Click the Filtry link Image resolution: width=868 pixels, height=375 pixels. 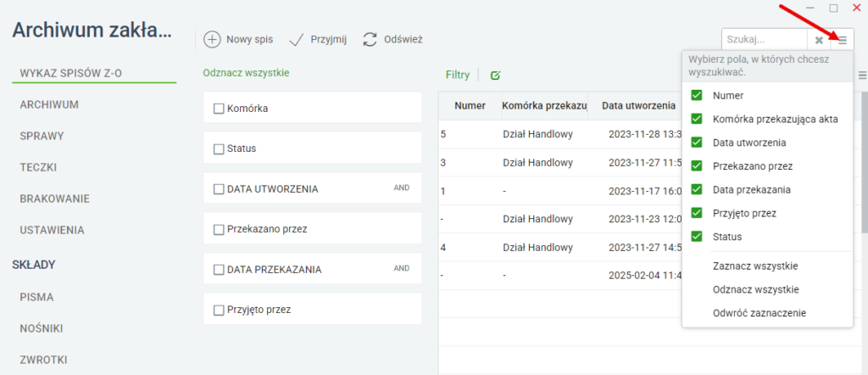click(x=458, y=76)
